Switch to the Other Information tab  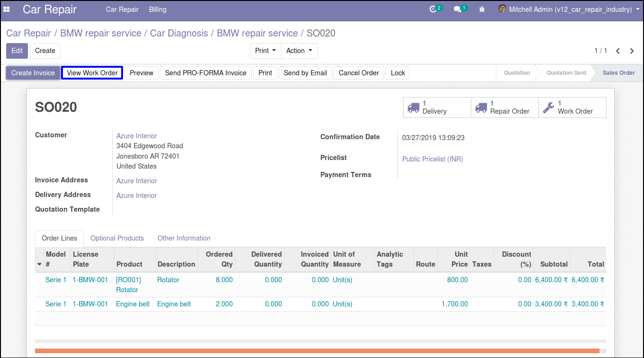click(184, 238)
